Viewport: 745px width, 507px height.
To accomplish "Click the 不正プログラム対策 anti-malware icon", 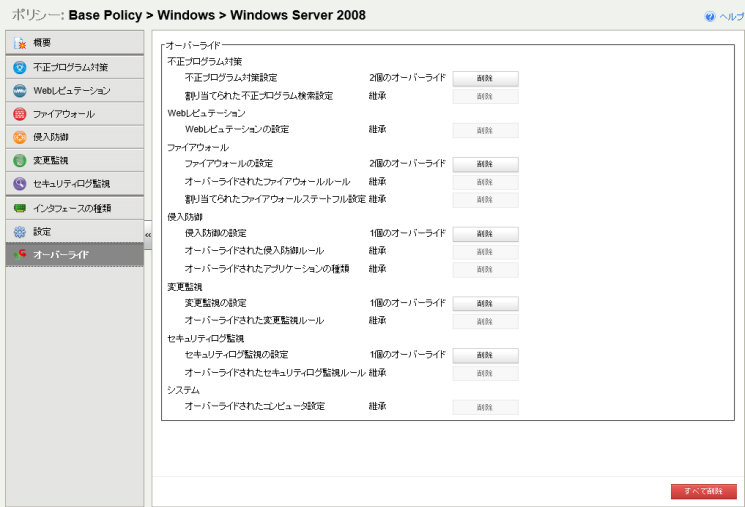I will pyautogui.click(x=20, y=68).
